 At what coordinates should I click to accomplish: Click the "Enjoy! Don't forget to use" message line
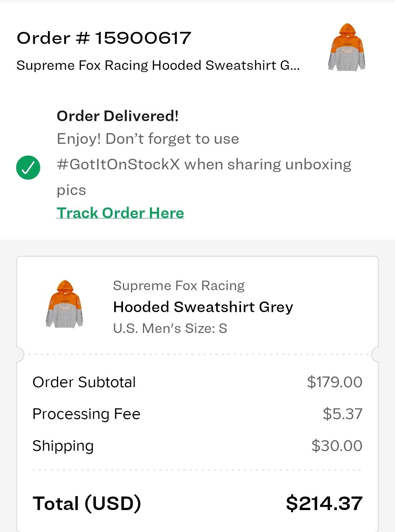point(148,139)
